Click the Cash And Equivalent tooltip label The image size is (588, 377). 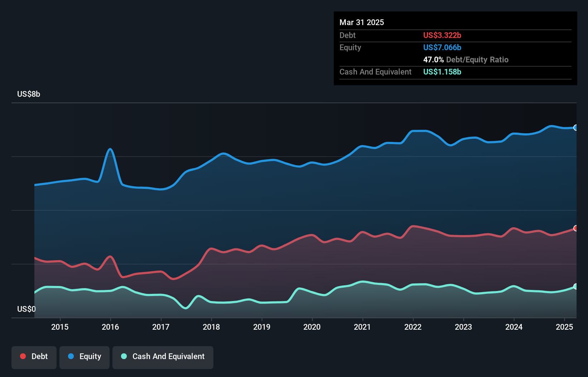(x=375, y=72)
